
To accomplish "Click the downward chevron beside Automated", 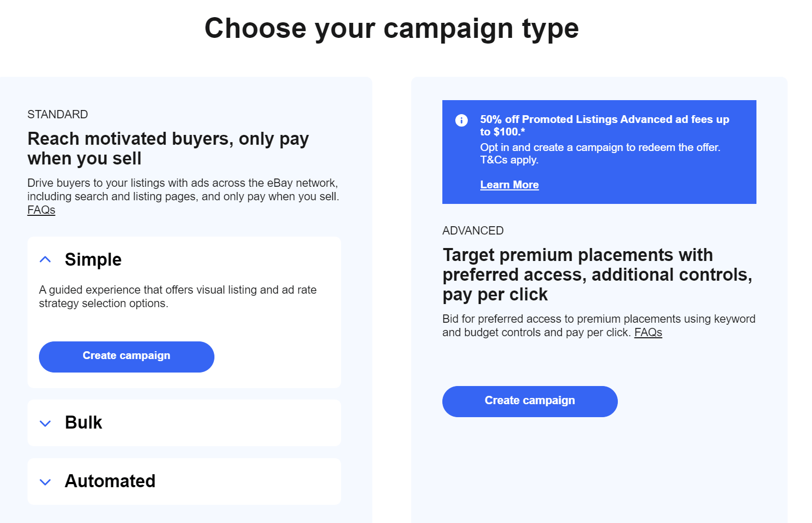I will point(45,482).
